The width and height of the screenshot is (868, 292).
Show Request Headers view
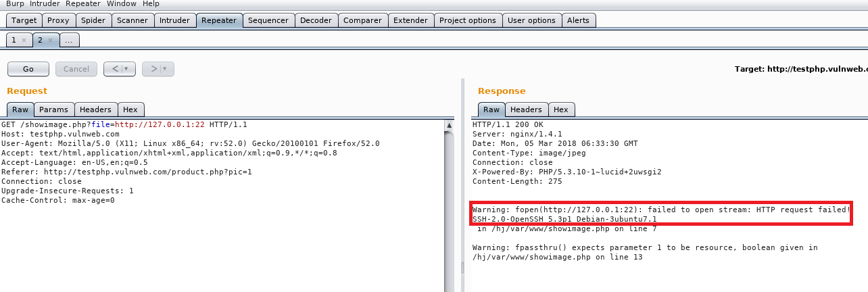coord(95,109)
